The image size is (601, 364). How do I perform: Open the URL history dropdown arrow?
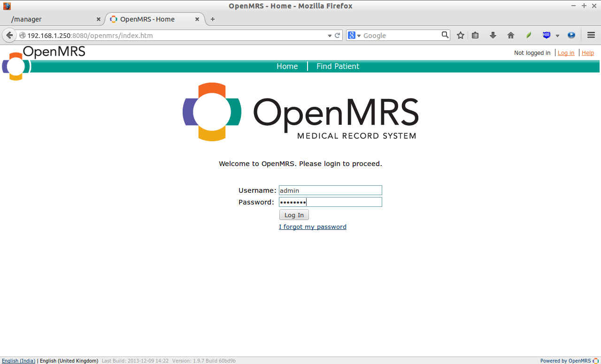[330, 36]
